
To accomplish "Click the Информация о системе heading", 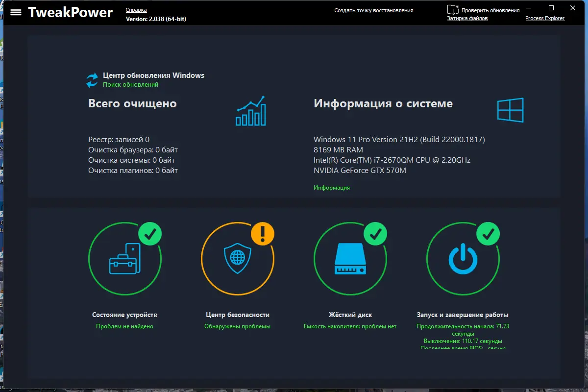I will (383, 104).
